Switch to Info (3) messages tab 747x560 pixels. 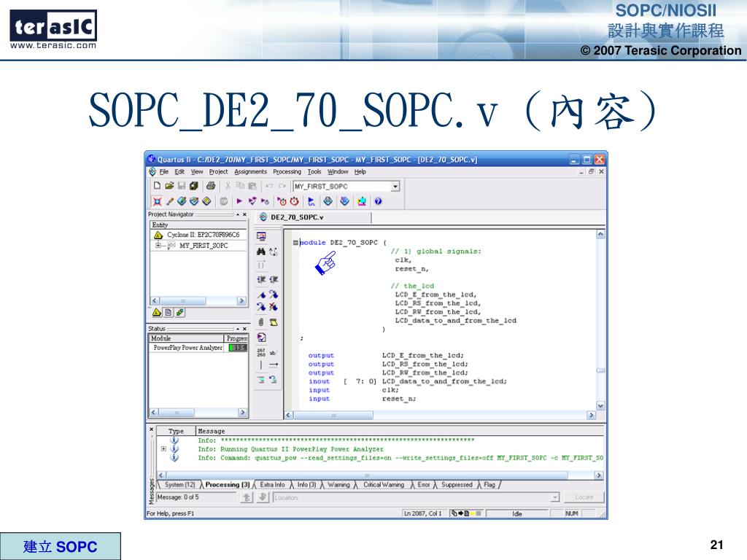(x=307, y=485)
